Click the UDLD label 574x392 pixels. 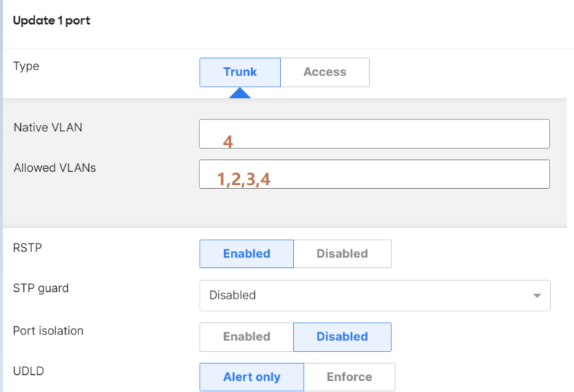coord(28,371)
